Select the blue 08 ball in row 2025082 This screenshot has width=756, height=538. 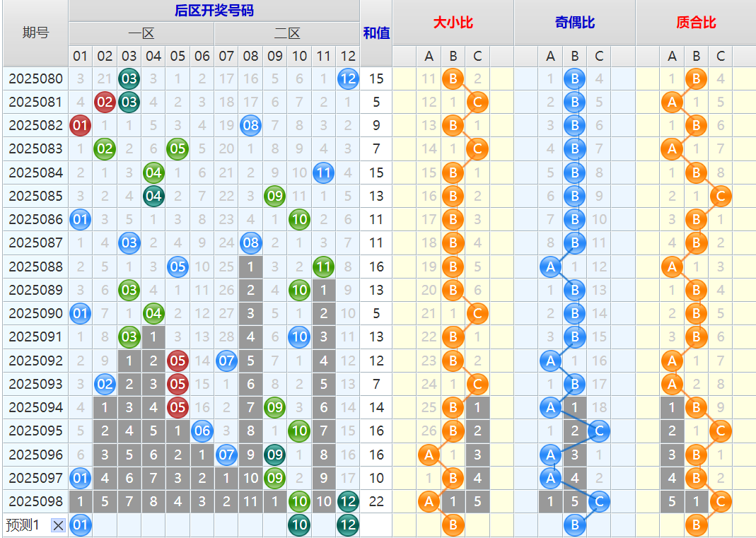[x=251, y=125]
